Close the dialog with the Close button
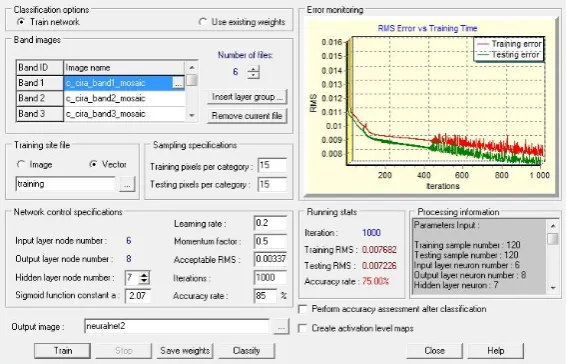Image resolution: width=567 pixels, height=364 pixels. (x=434, y=351)
